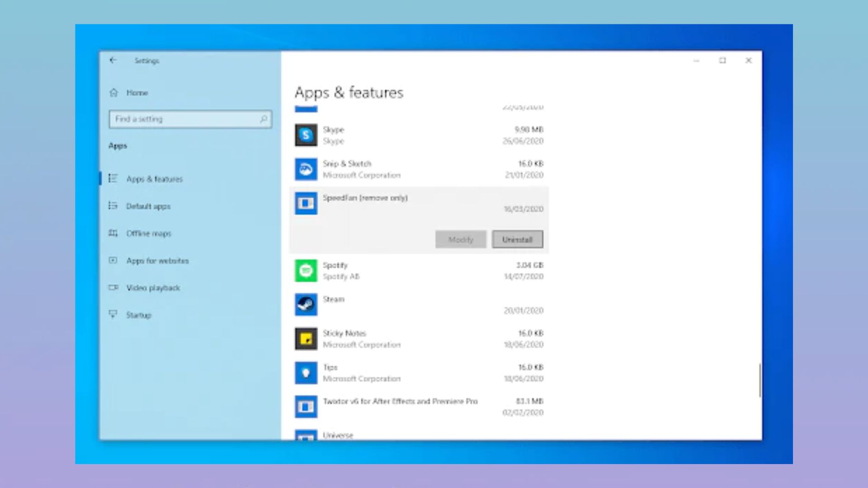Select the Apps & features sidebar icon
868x488 pixels.
(x=113, y=178)
